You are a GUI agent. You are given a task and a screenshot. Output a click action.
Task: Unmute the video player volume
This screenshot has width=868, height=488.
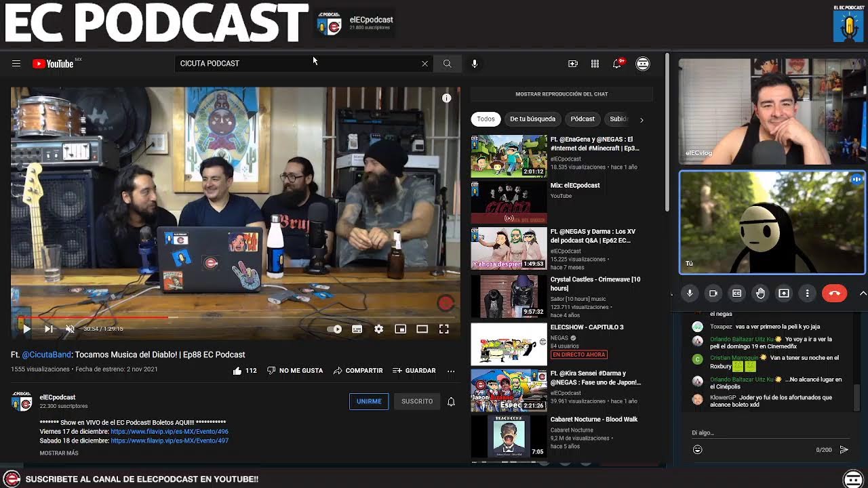tap(70, 329)
